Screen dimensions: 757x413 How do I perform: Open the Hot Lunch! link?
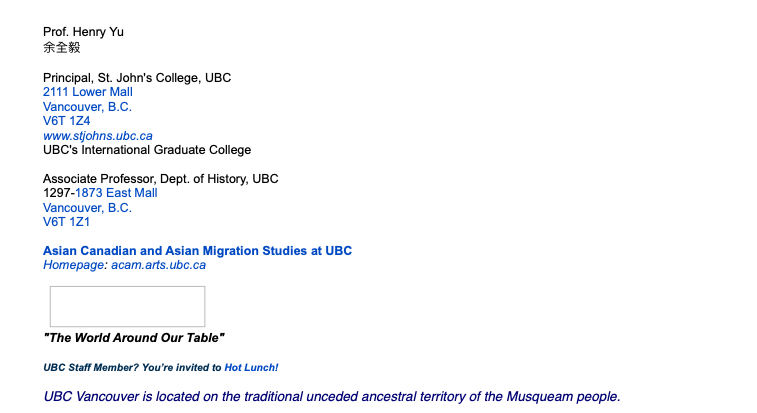(x=251, y=368)
